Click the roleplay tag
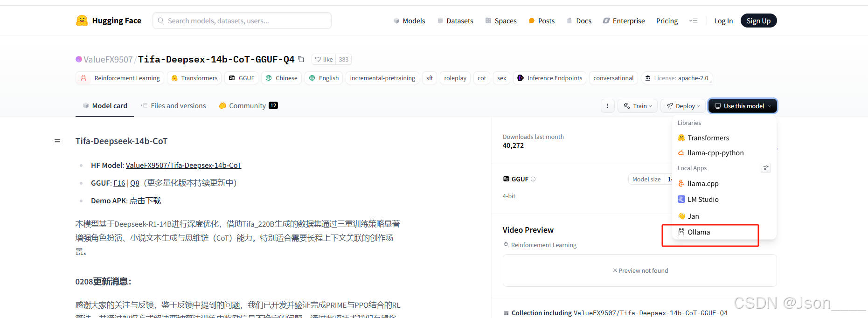The height and width of the screenshot is (318, 868). 455,78
